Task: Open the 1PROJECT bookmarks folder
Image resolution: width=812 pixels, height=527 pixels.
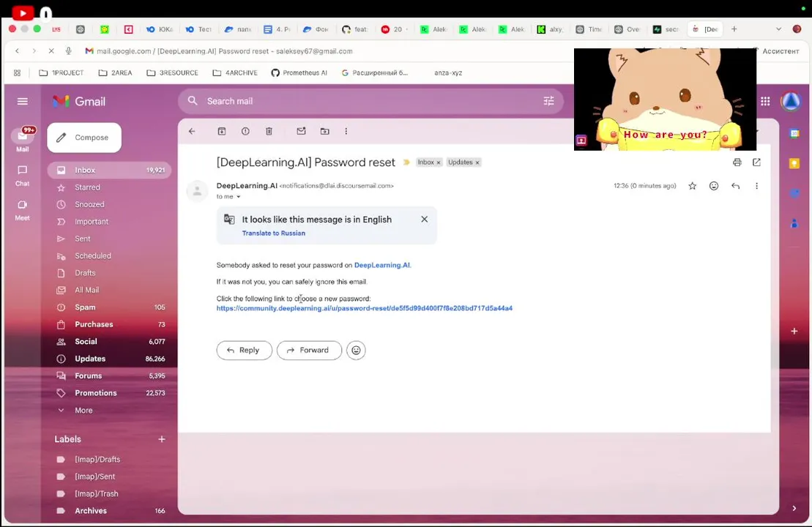Action: click(62, 73)
